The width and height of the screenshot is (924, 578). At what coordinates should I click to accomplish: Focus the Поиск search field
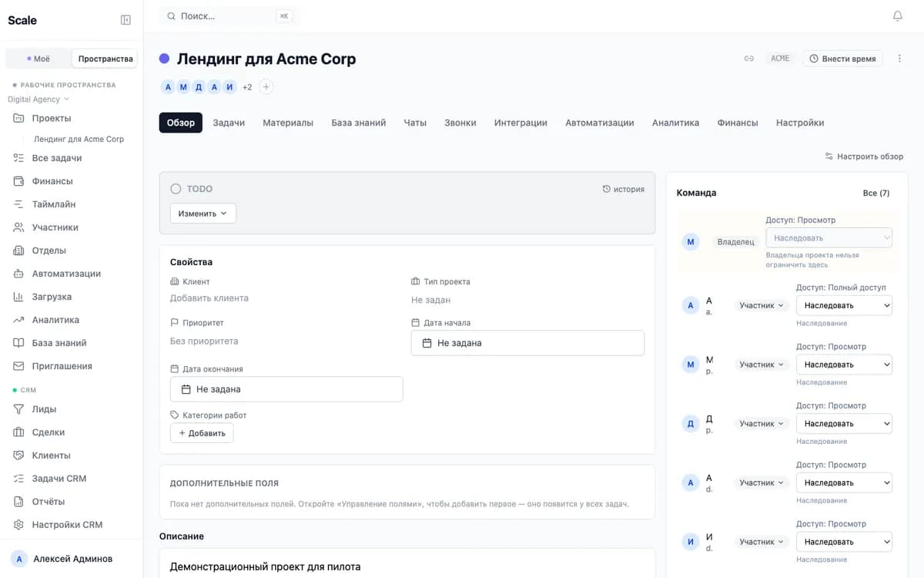(x=229, y=16)
